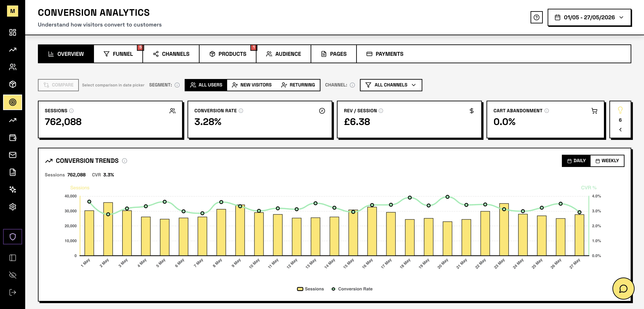Open the AI sparkles sidebar icon
Viewport: 644px width, 309px height.
pyautogui.click(x=12, y=190)
